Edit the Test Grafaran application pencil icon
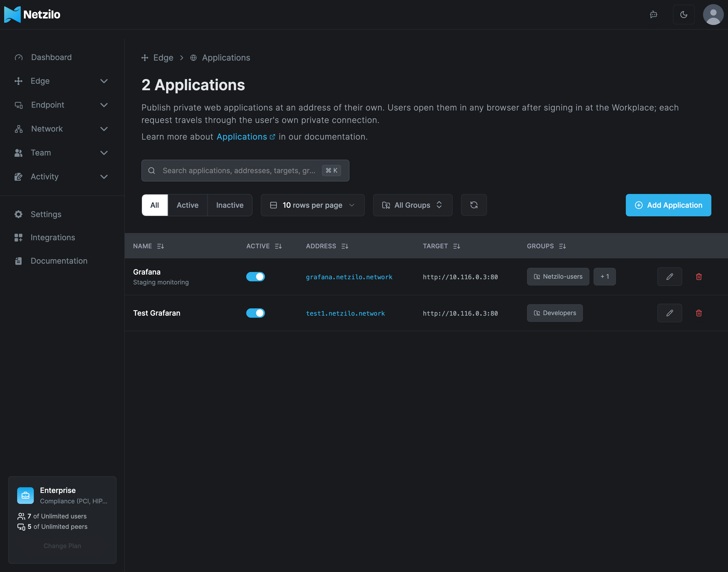The image size is (728, 572). pos(669,313)
